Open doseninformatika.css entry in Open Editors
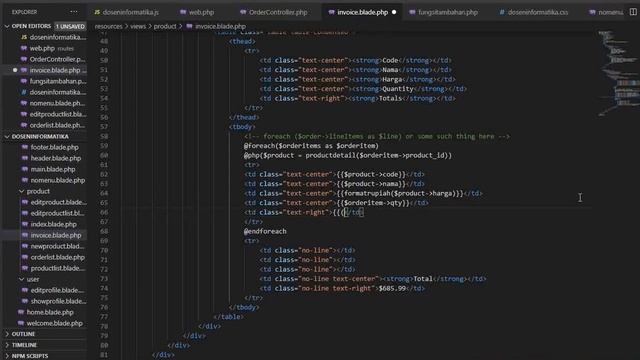The height and width of the screenshot is (360, 640). point(53,92)
